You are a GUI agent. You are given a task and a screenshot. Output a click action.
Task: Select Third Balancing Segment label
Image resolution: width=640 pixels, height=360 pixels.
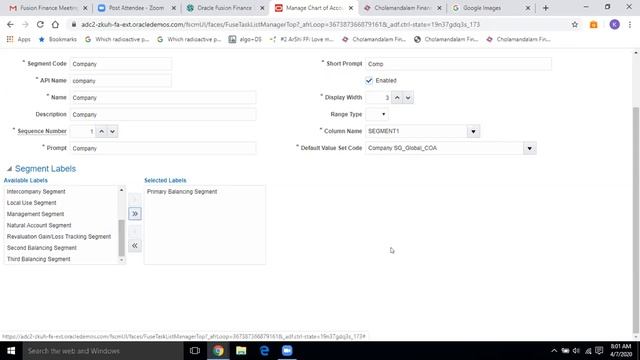(38, 259)
